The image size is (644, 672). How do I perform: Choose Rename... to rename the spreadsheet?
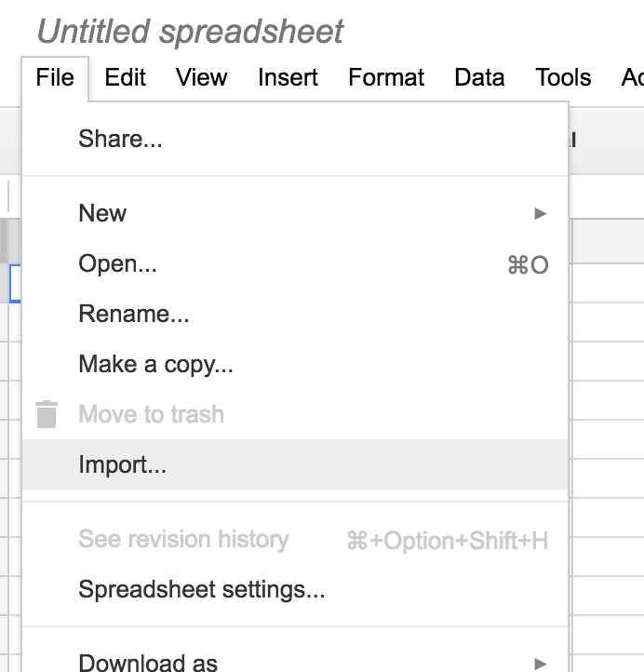coord(133,315)
